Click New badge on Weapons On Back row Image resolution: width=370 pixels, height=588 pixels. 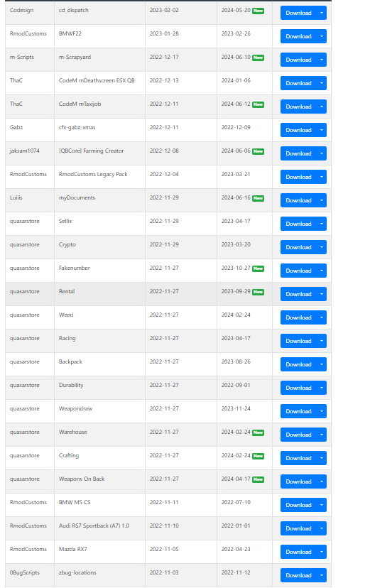coord(258,479)
